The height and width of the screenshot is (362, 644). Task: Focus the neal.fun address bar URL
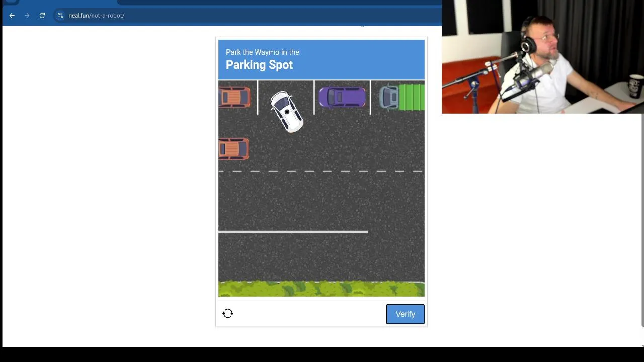pyautogui.click(x=96, y=16)
